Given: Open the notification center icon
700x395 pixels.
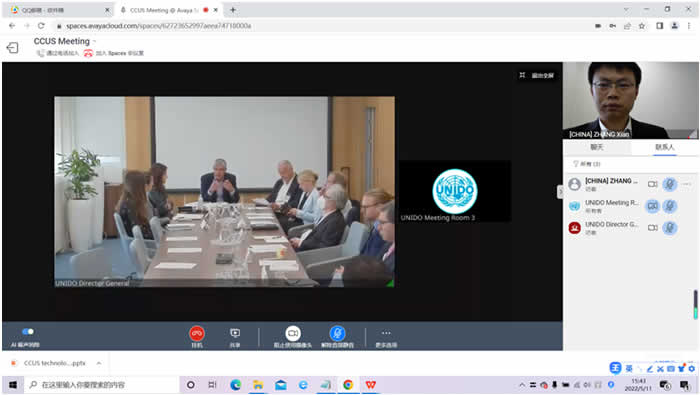Looking at the screenshot, I should coord(684,385).
